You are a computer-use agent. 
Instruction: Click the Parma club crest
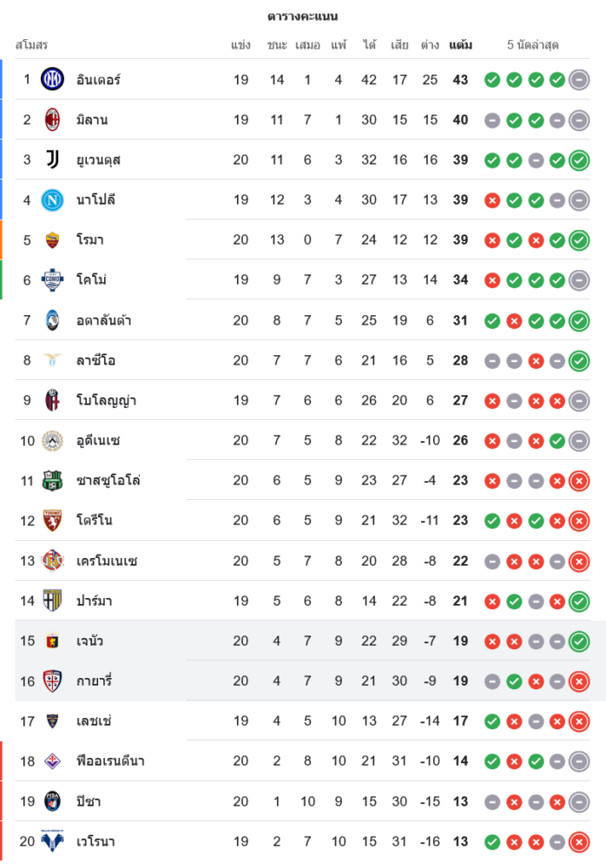pos(53,601)
